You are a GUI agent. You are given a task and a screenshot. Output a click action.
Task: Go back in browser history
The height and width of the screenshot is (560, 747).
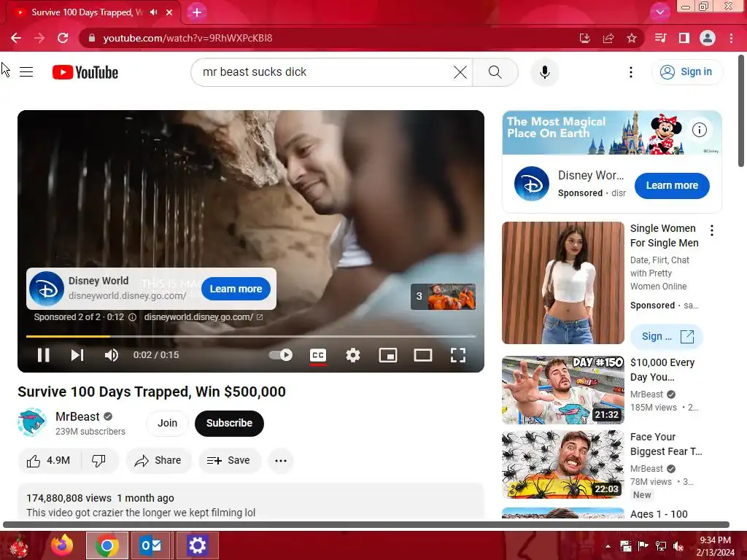(16, 38)
